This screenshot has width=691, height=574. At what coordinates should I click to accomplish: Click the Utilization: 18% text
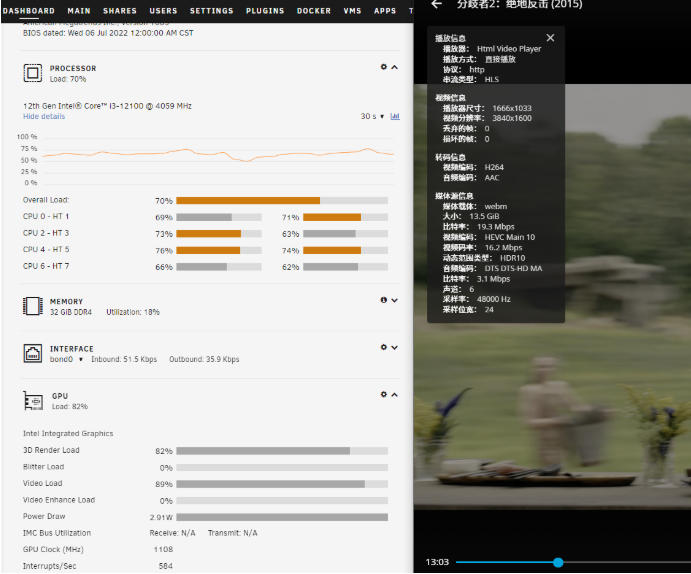133,312
